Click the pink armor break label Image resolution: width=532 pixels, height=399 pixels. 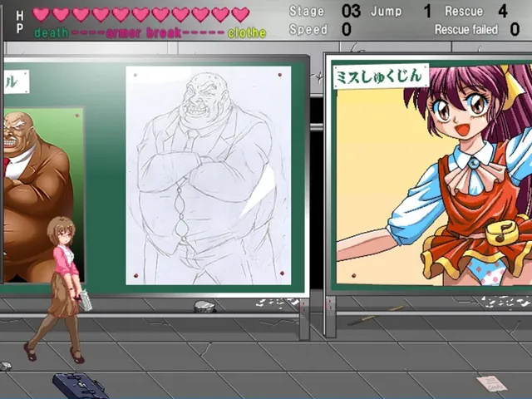[144, 33]
